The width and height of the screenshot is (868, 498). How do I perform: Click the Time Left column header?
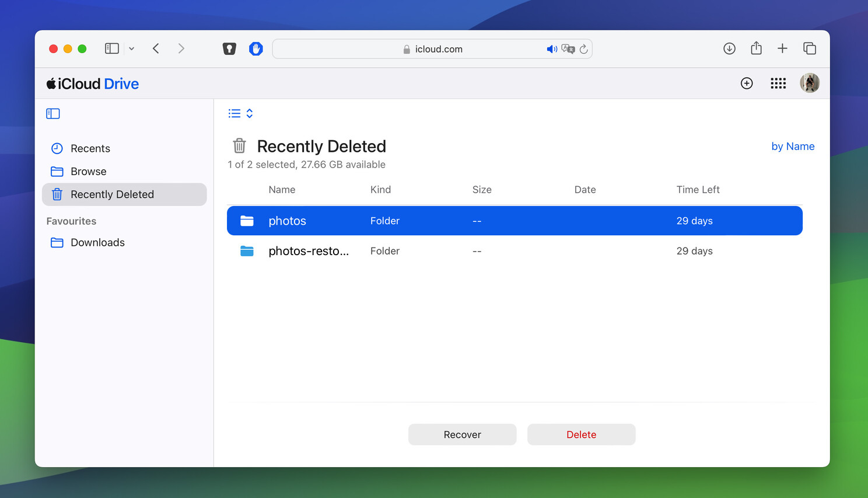click(x=698, y=190)
